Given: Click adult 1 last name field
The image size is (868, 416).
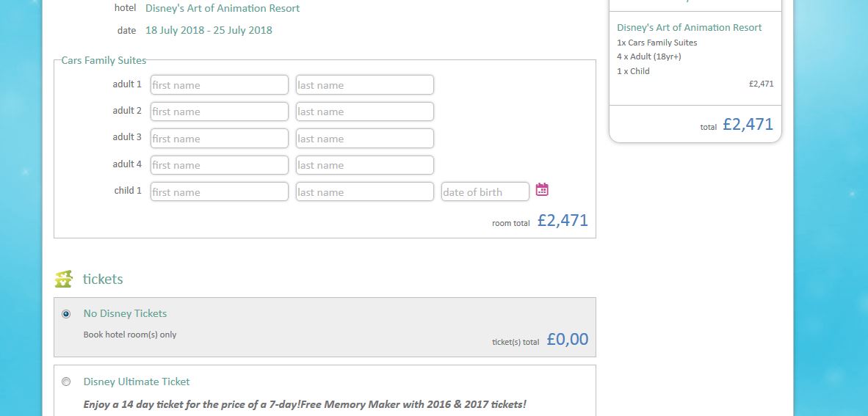Looking at the screenshot, I should click(364, 85).
